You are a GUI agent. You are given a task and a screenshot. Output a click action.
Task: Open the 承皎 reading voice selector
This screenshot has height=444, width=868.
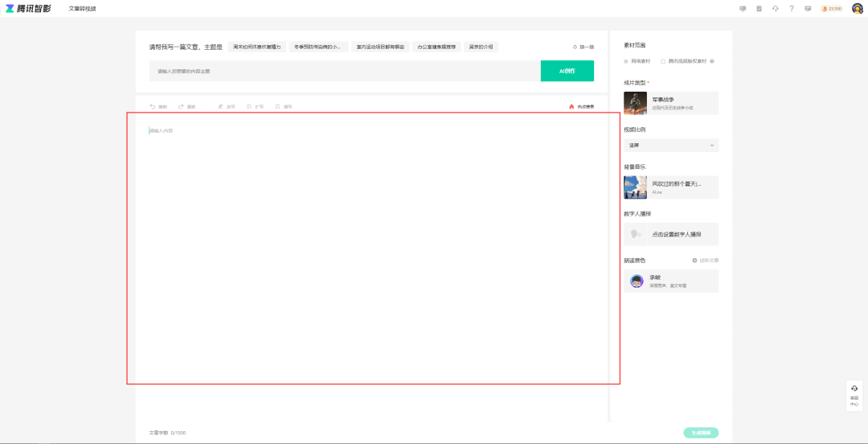click(x=671, y=281)
